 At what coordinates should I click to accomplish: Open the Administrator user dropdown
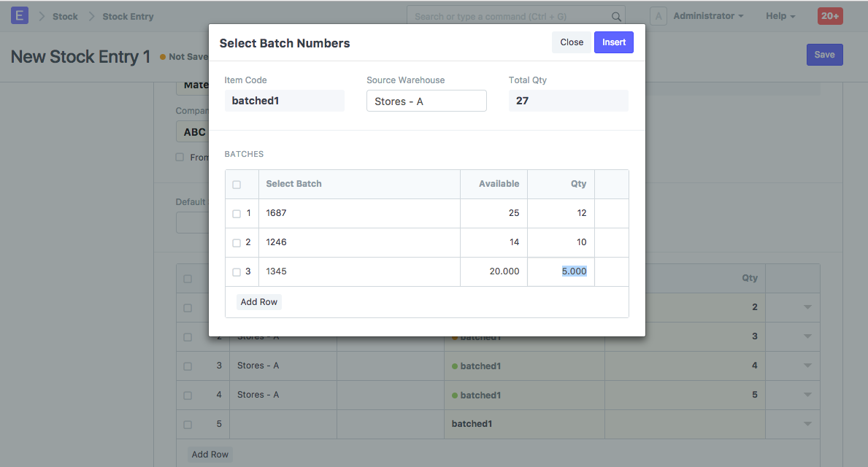click(708, 16)
